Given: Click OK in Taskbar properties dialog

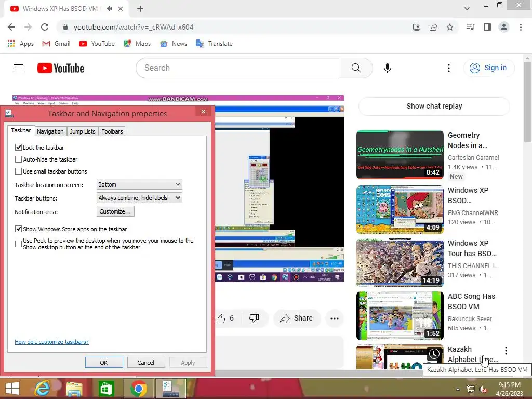Looking at the screenshot, I should coord(104,363).
